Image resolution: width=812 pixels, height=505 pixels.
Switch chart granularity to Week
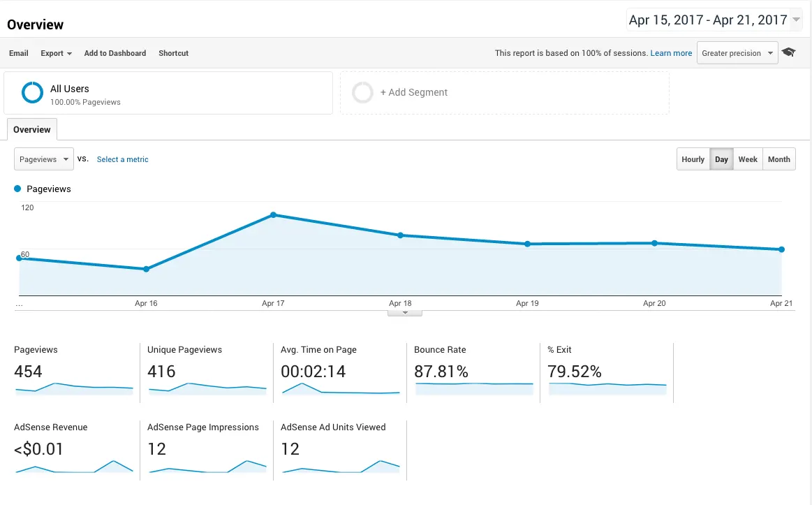click(748, 159)
